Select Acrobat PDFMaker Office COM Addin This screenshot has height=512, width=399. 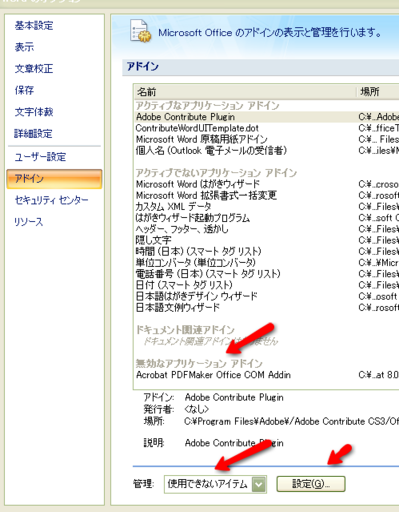coord(267,375)
